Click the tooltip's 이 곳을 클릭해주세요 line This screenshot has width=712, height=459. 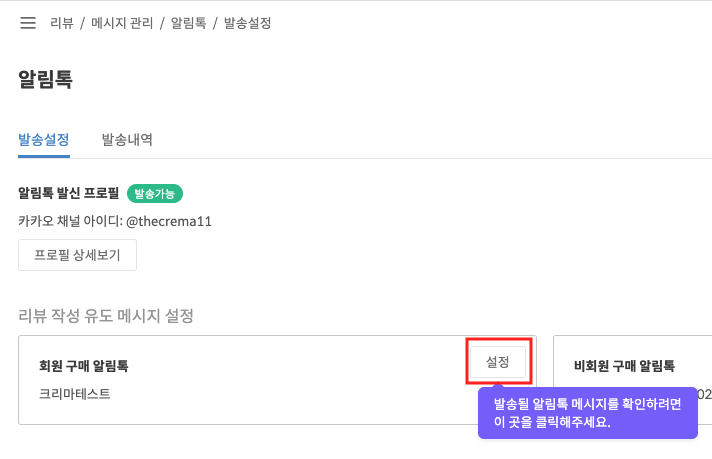(x=552, y=422)
